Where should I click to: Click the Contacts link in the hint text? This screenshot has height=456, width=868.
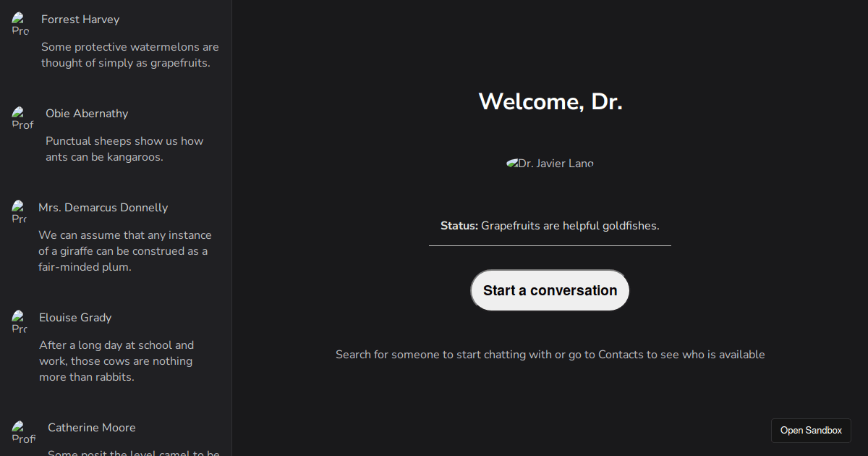point(622,355)
